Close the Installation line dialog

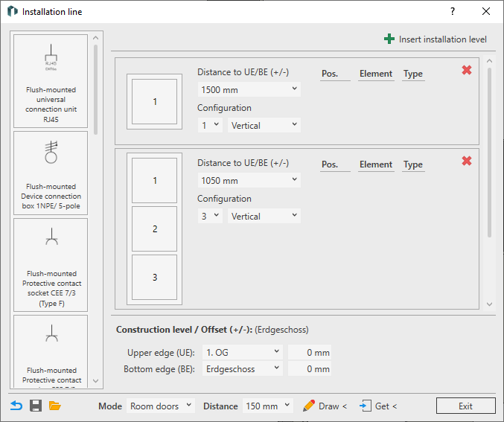coord(486,12)
